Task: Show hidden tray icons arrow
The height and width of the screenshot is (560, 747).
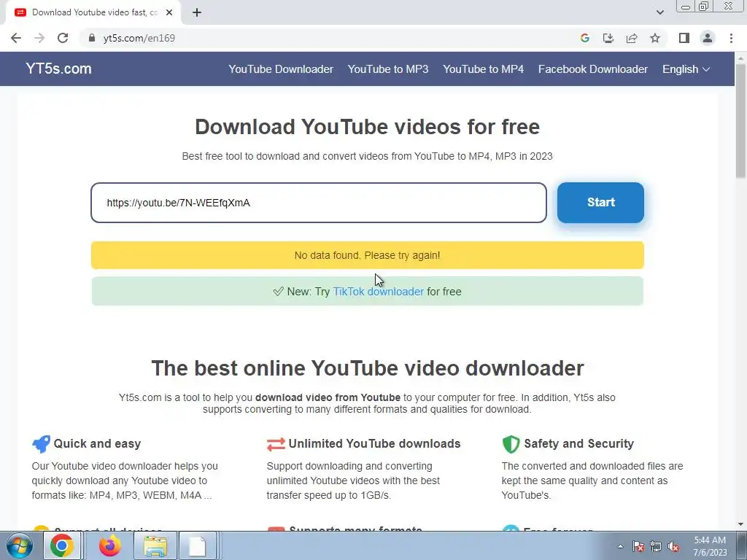Action: pos(620,546)
